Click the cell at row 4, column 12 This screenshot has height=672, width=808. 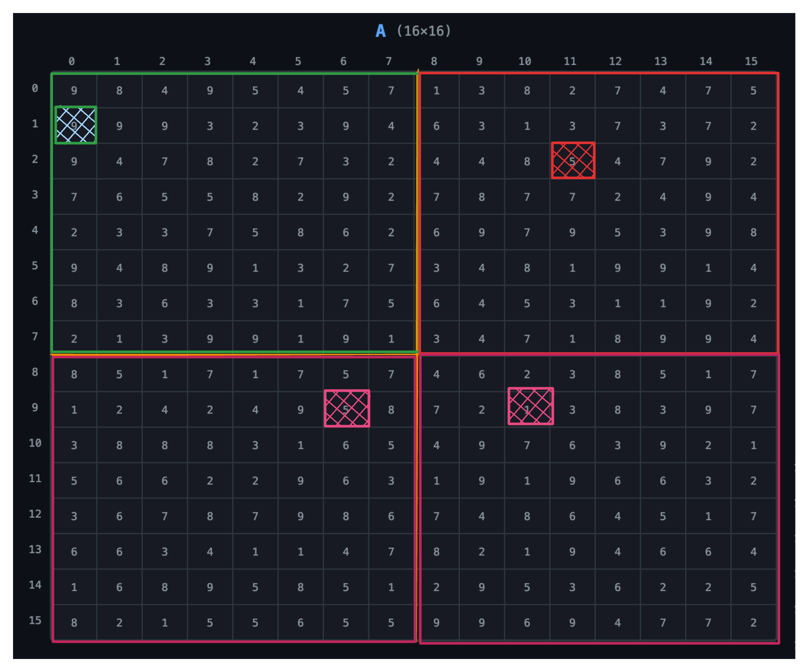(x=617, y=233)
